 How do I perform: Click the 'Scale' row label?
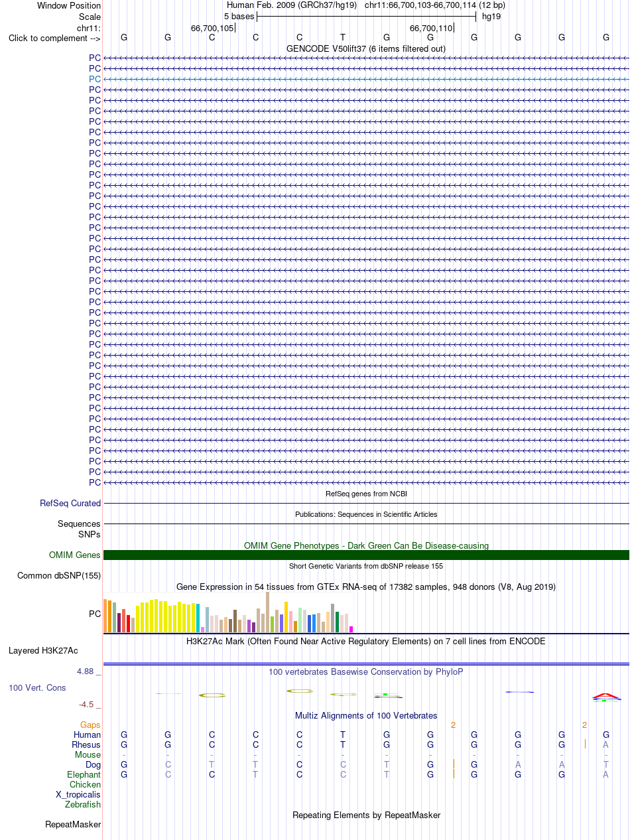pyautogui.click(x=90, y=17)
